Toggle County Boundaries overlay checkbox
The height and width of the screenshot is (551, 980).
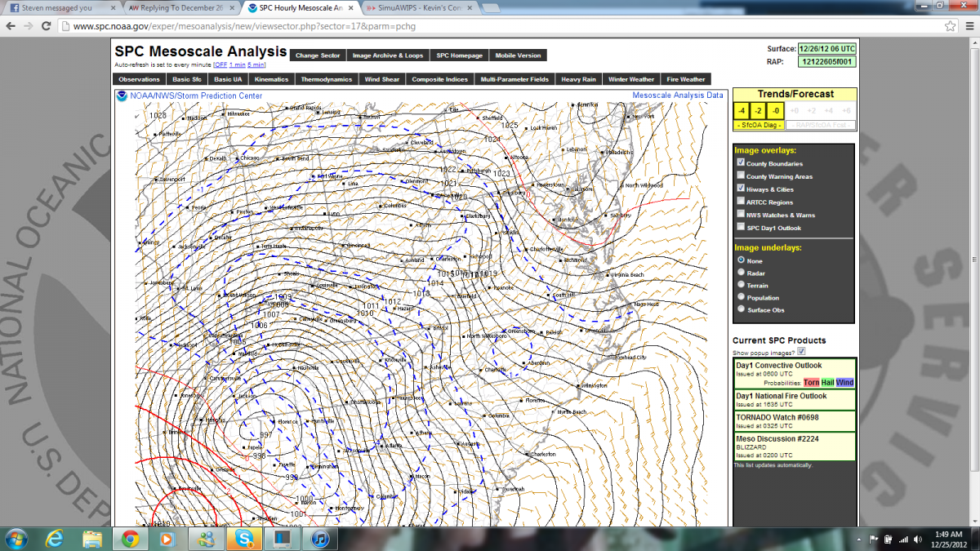tap(741, 163)
